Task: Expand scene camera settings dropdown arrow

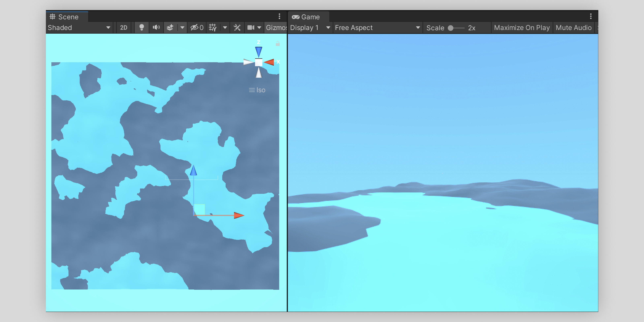Action: tap(259, 28)
